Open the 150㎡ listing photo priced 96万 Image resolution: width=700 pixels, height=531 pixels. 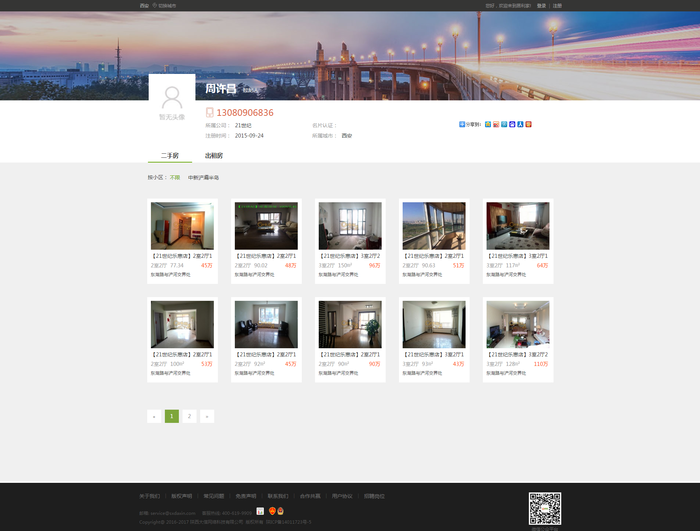pyautogui.click(x=350, y=226)
